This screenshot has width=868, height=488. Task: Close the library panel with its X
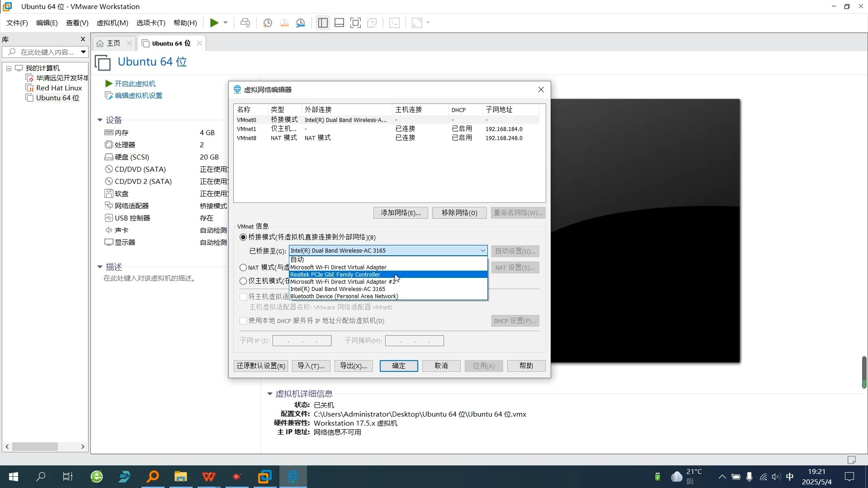tap(83, 39)
